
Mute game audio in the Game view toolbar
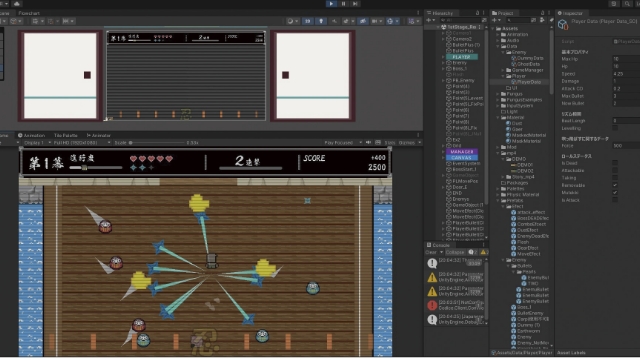click(x=369, y=143)
